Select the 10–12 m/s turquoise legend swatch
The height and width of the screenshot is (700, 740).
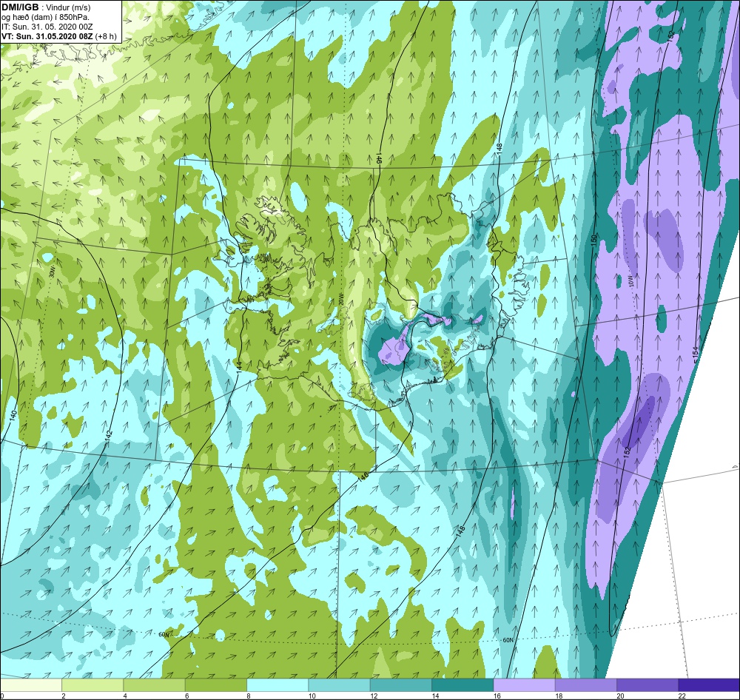pyautogui.click(x=340, y=684)
